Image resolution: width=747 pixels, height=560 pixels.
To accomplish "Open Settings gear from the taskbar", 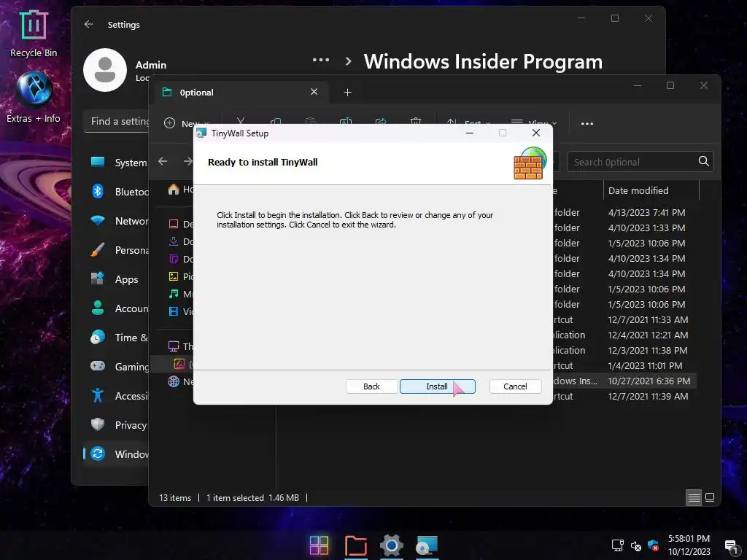I will [392, 545].
